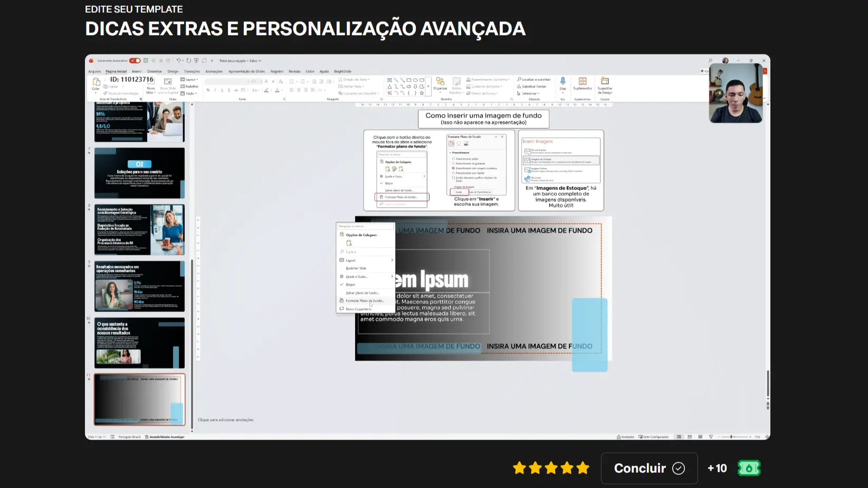Click 'Clique para adicionar anotações' notes area
The height and width of the screenshot is (488, 868).
pos(226,420)
